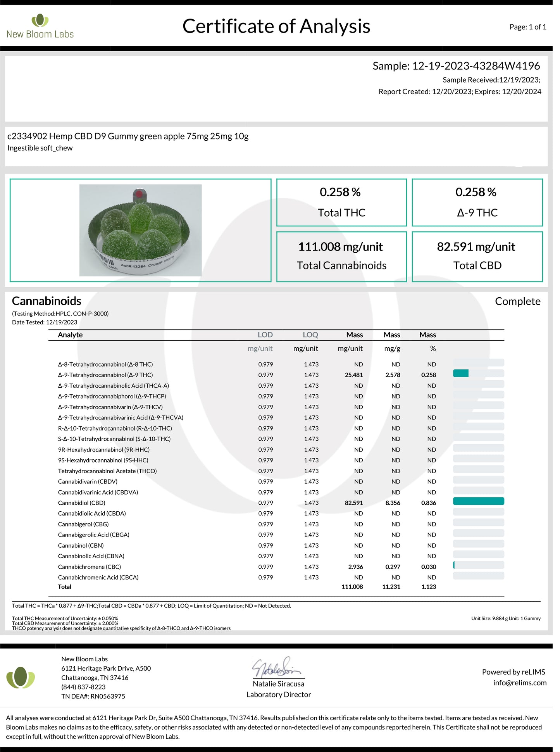This screenshot has width=560, height=752.
Task: Click Tetrahydrocannabinol Acetate (THCO) analyte name
Action: click(x=107, y=471)
